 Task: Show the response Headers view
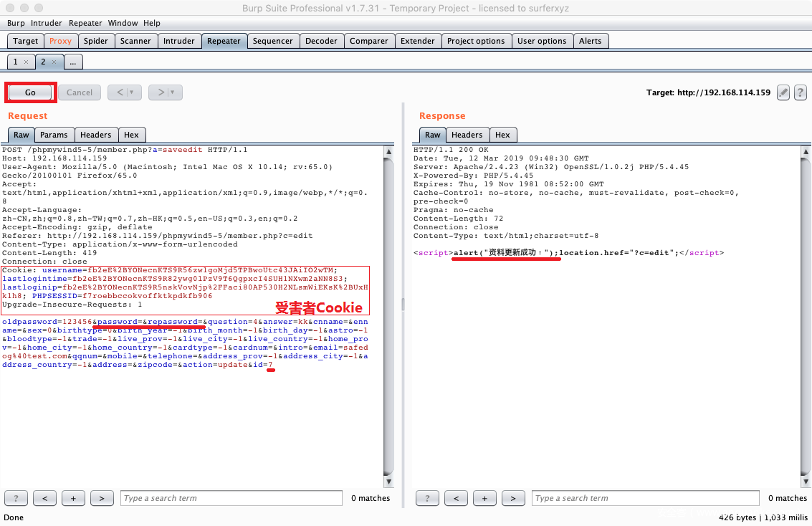click(x=467, y=135)
